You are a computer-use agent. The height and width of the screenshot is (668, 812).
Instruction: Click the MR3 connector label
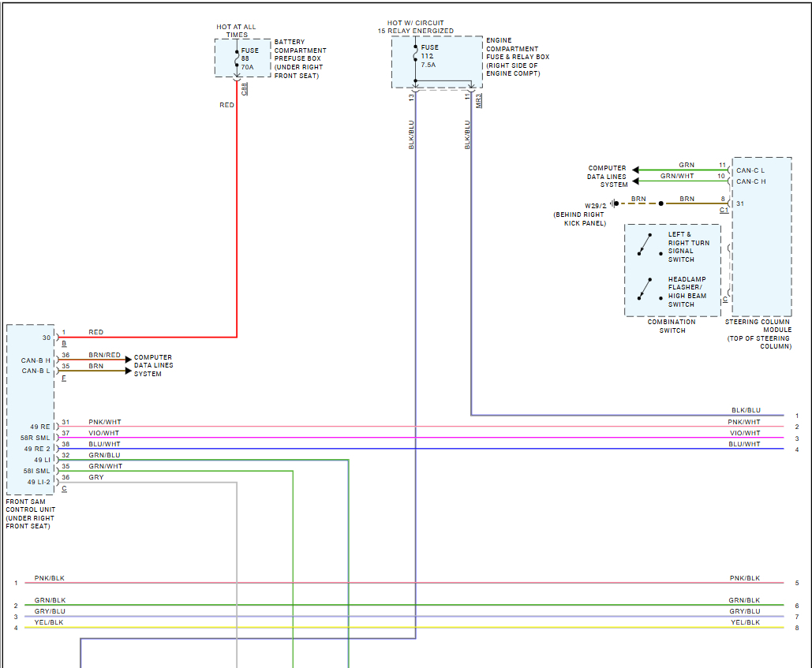[x=479, y=100]
